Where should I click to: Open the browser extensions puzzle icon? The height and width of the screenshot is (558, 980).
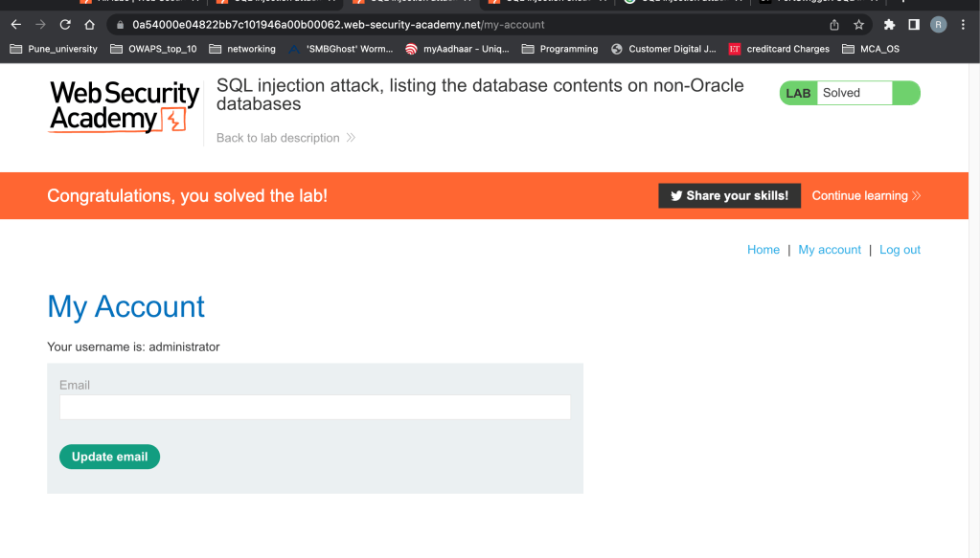[x=890, y=25]
